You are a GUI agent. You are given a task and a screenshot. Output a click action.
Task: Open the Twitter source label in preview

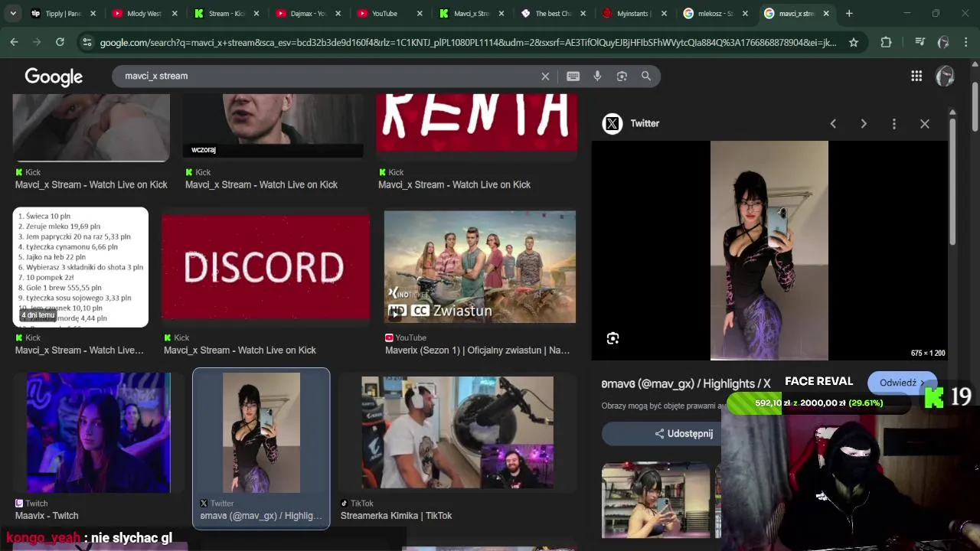tap(645, 123)
